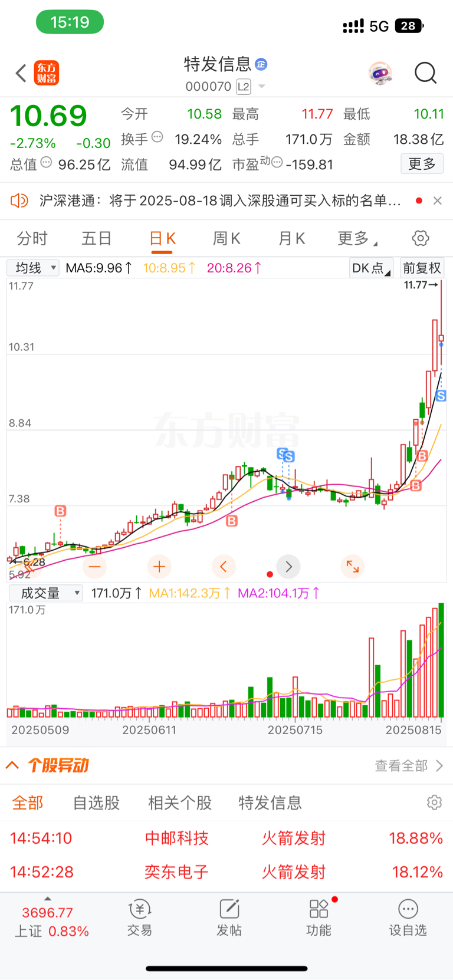453x980 pixels.
Task: Open the 奕东电子 火箭发射 row
Action: click(x=226, y=872)
